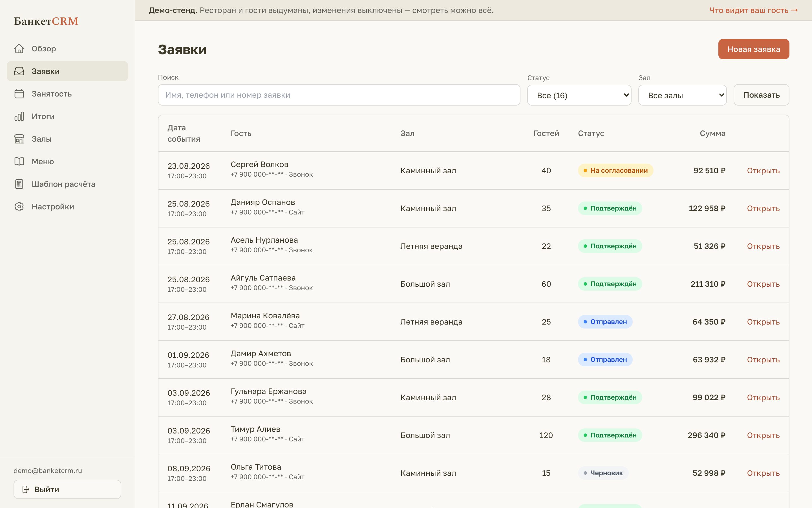Open Шаблон расчёта page
This screenshot has height=508, width=812.
pos(67,184)
